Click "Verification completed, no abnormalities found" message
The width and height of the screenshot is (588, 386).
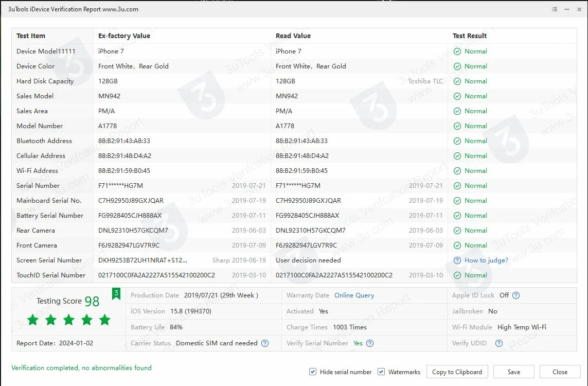81,368
